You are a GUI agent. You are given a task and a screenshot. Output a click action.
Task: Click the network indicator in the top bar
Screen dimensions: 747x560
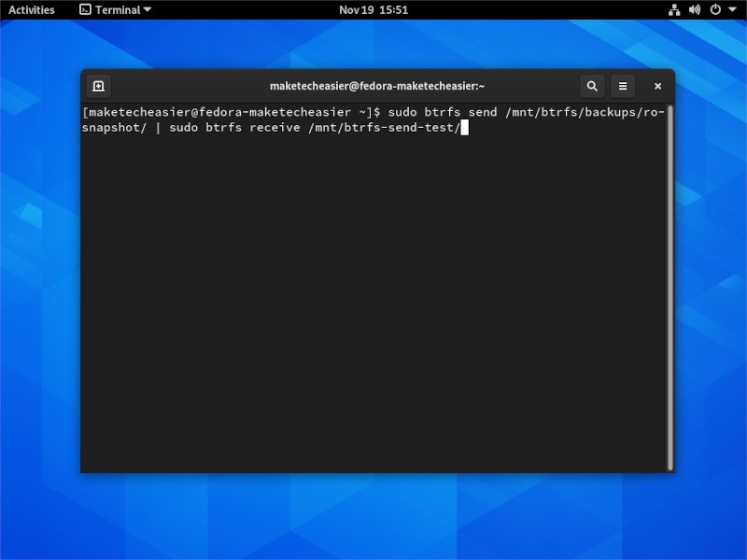pyautogui.click(x=675, y=9)
